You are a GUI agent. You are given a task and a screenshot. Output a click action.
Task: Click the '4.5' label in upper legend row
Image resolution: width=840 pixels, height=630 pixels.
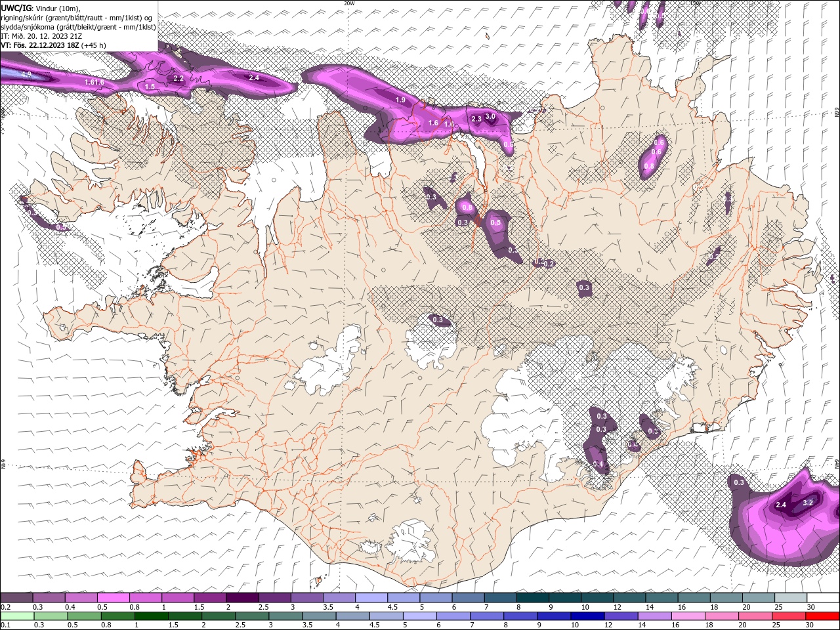(392, 608)
